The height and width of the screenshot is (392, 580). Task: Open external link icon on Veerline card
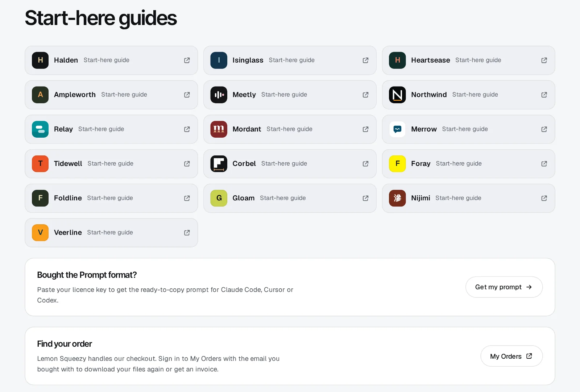[187, 232]
